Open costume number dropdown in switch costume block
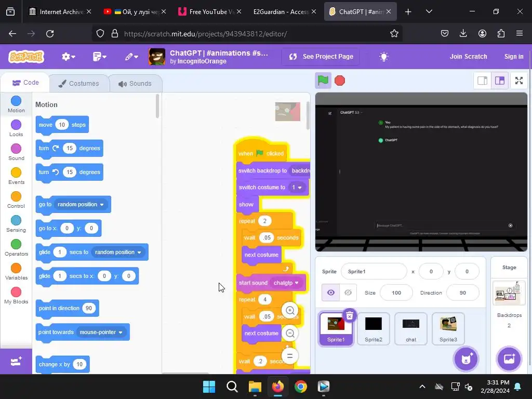The height and width of the screenshot is (399, 532). pyautogui.click(x=297, y=187)
